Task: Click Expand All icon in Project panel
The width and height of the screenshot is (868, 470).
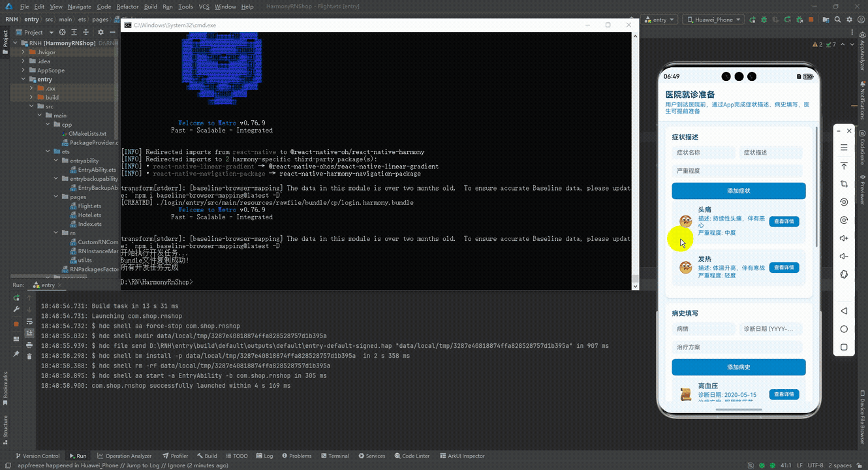Action: coord(74,32)
